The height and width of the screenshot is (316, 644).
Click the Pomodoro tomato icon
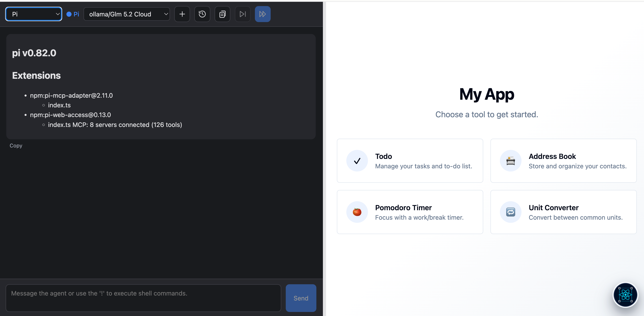point(357,212)
